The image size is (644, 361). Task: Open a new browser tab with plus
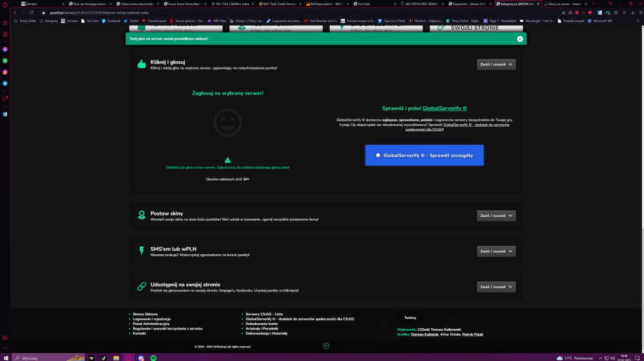pyautogui.click(x=593, y=4)
